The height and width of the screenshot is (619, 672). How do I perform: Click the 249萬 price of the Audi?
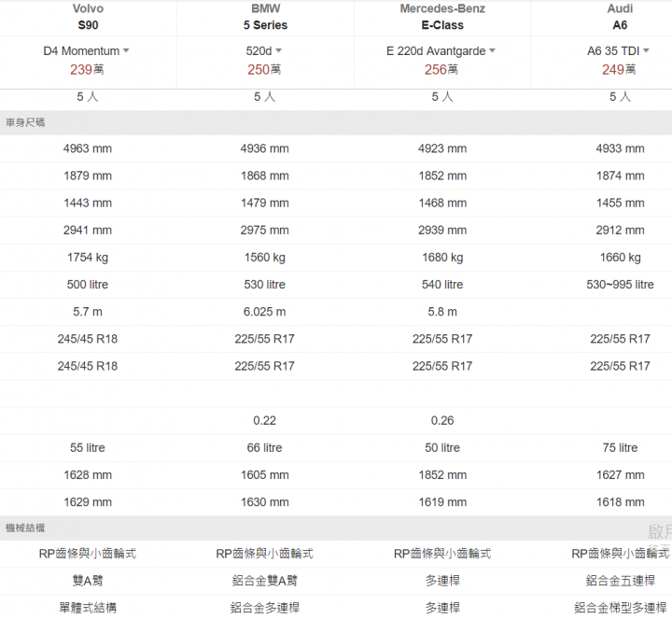[x=619, y=69]
